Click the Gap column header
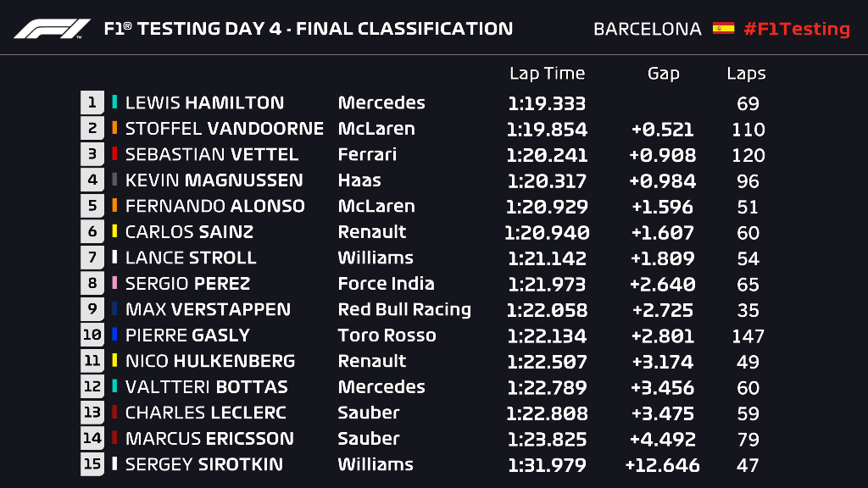The width and height of the screenshot is (868, 488). pos(663,74)
